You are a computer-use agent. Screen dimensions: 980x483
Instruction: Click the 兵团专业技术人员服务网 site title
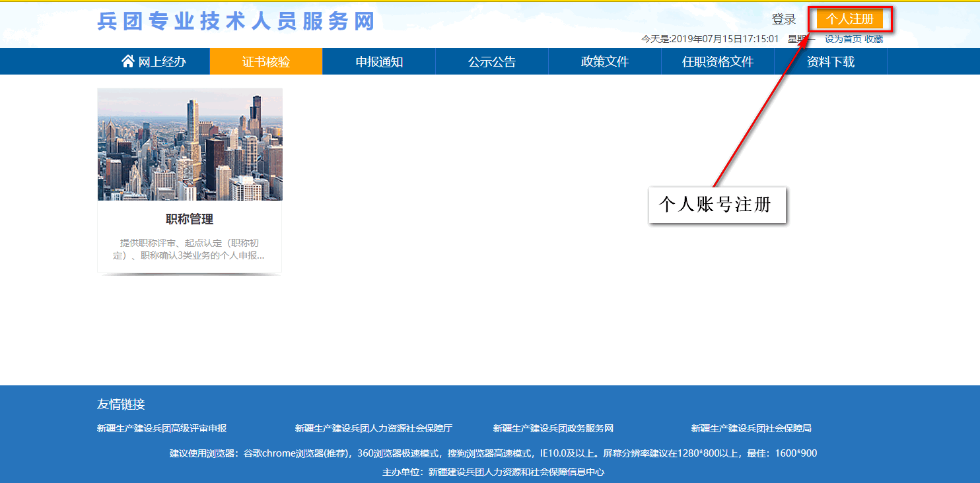tap(236, 21)
